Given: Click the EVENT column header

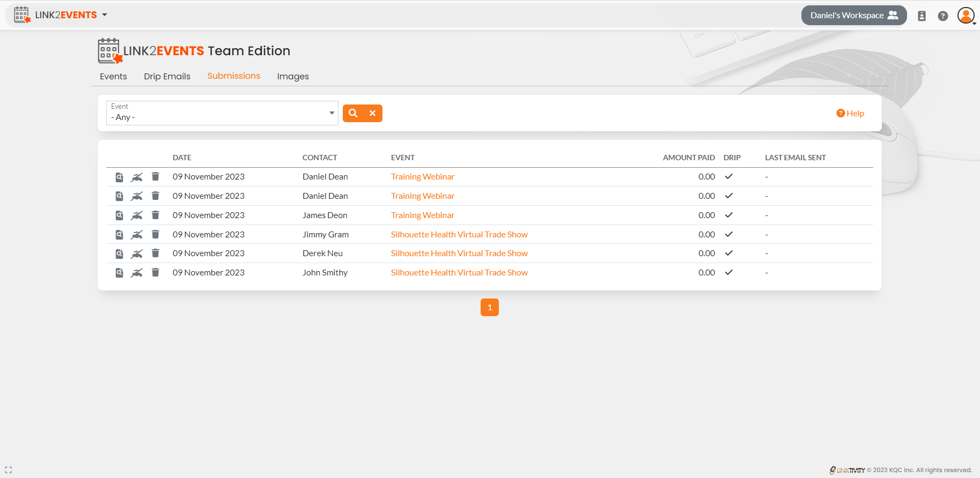Looking at the screenshot, I should (x=403, y=158).
